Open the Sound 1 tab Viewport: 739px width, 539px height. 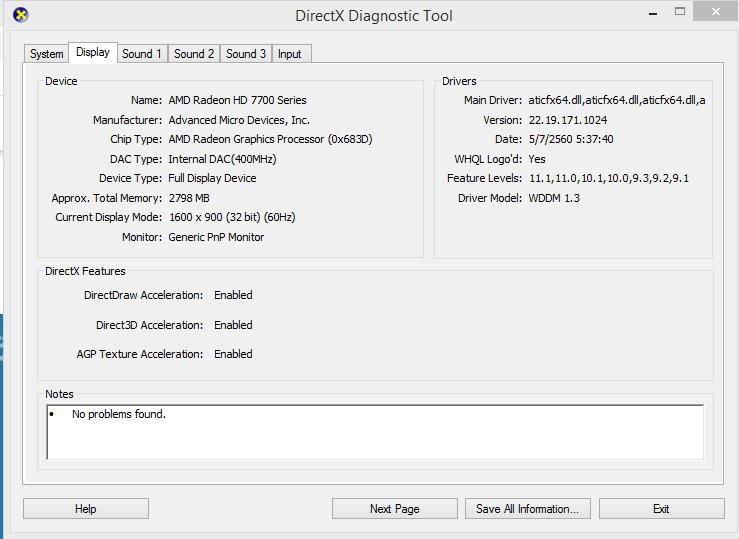(x=142, y=54)
